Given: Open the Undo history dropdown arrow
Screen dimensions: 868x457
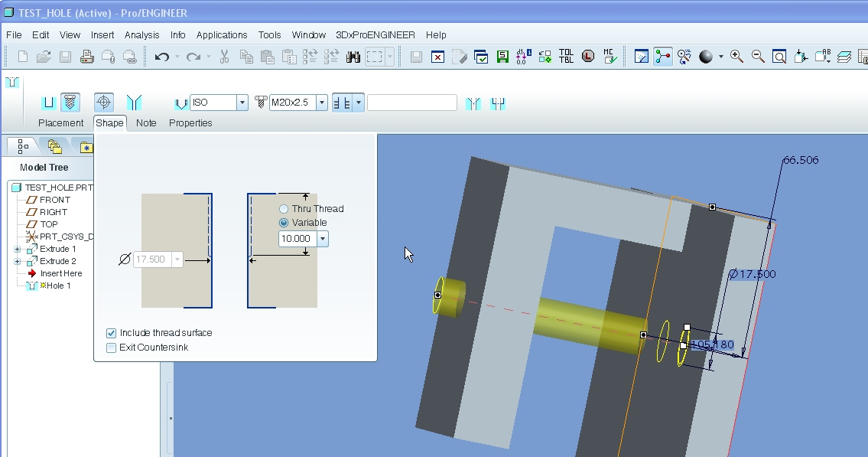Looking at the screenshot, I should tap(177, 57).
